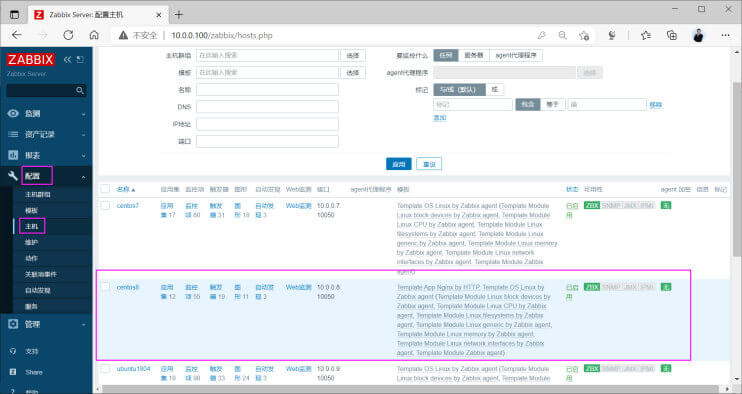Click the 不安全 warning triangle icon

click(124, 35)
